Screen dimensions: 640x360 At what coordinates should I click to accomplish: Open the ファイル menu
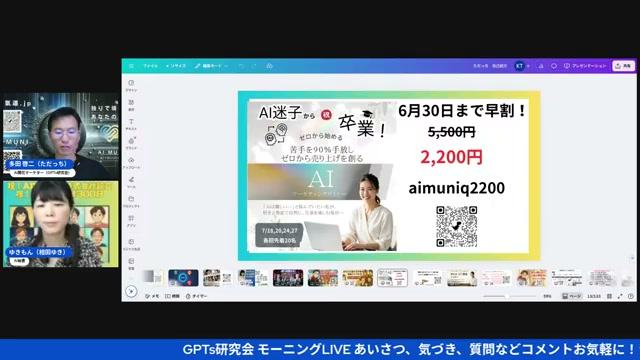pos(150,66)
